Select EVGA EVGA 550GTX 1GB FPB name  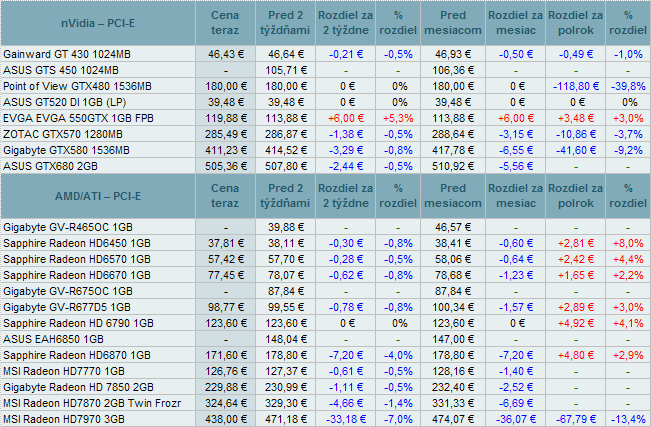78,118
